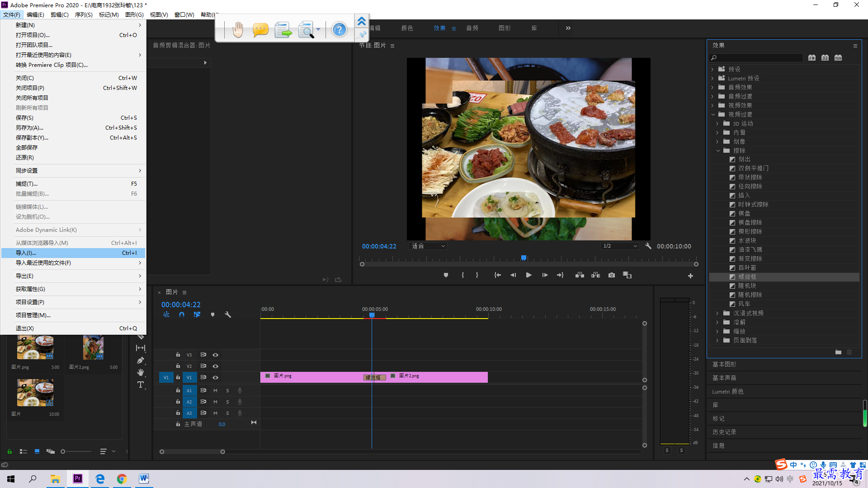868x488 pixels.
Task: Toggle V2 track output eye
Action: pyautogui.click(x=215, y=366)
